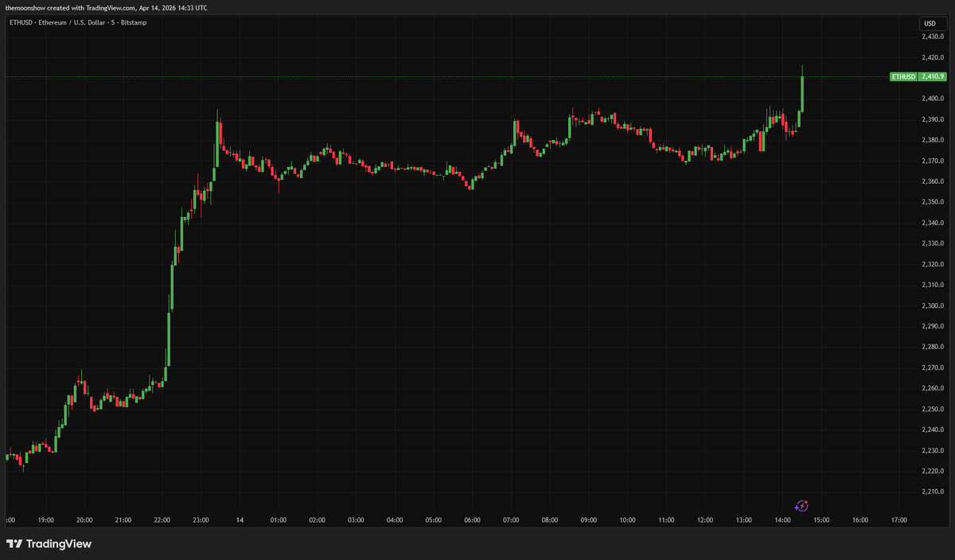The height and width of the screenshot is (560, 955).
Task: Click the 08:00 time axis label
Action: (550, 520)
